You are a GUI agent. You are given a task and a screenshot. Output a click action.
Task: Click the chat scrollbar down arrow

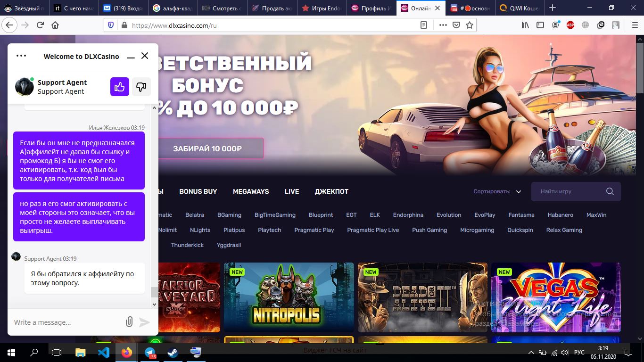(154, 304)
